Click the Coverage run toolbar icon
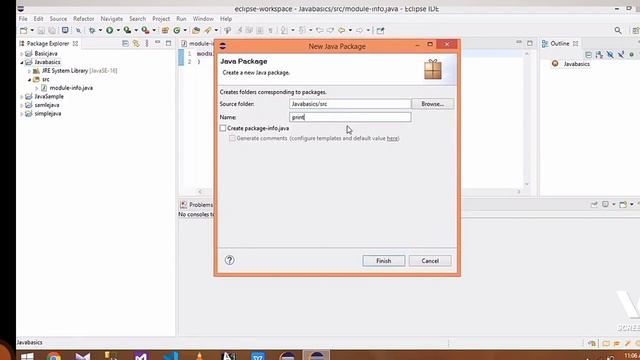 pyautogui.click(x=127, y=30)
